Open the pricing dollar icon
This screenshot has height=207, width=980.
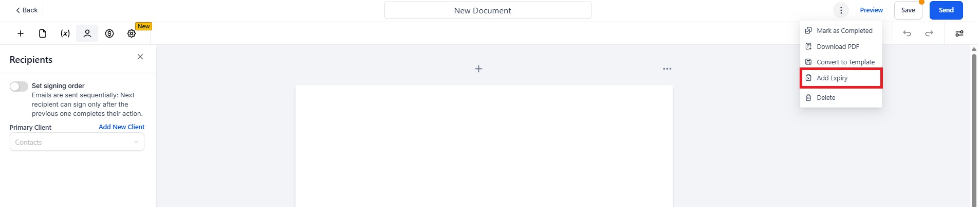pyautogui.click(x=109, y=33)
